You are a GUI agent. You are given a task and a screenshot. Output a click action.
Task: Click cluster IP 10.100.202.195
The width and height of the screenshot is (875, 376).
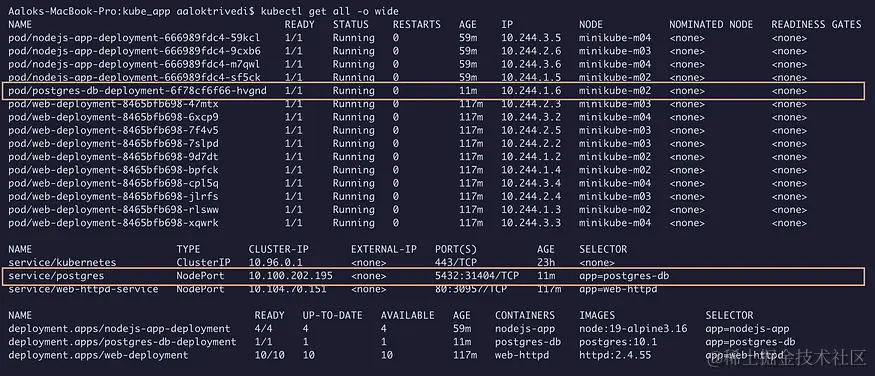(290, 276)
